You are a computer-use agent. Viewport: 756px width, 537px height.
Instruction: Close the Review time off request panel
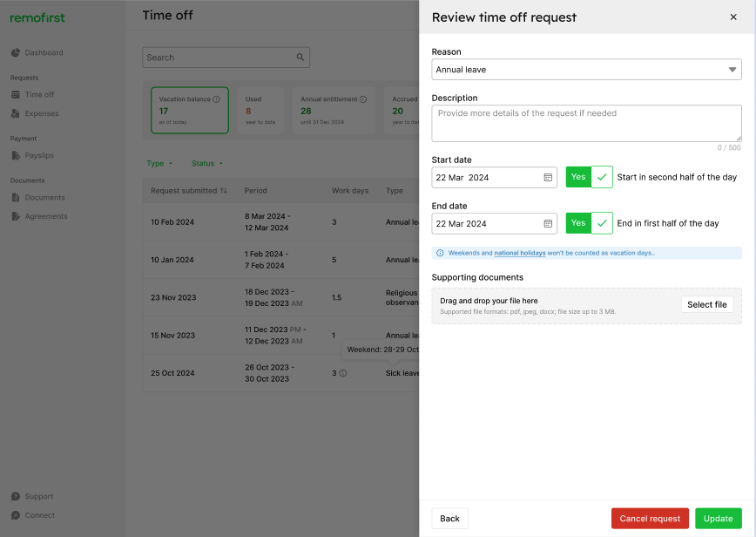coord(733,17)
